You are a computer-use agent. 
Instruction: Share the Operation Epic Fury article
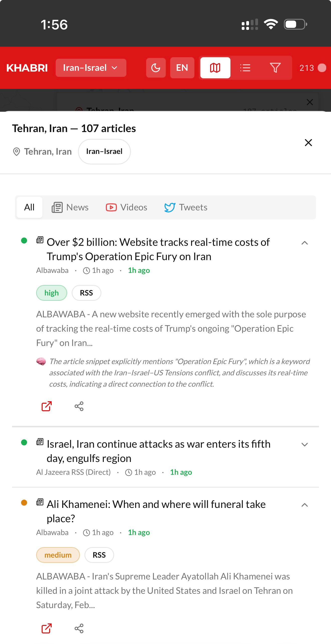click(x=79, y=406)
